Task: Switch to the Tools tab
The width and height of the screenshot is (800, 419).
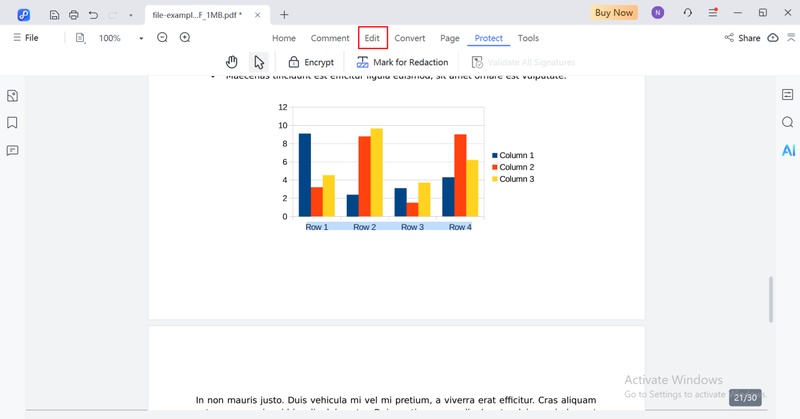Action: (x=528, y=38)
